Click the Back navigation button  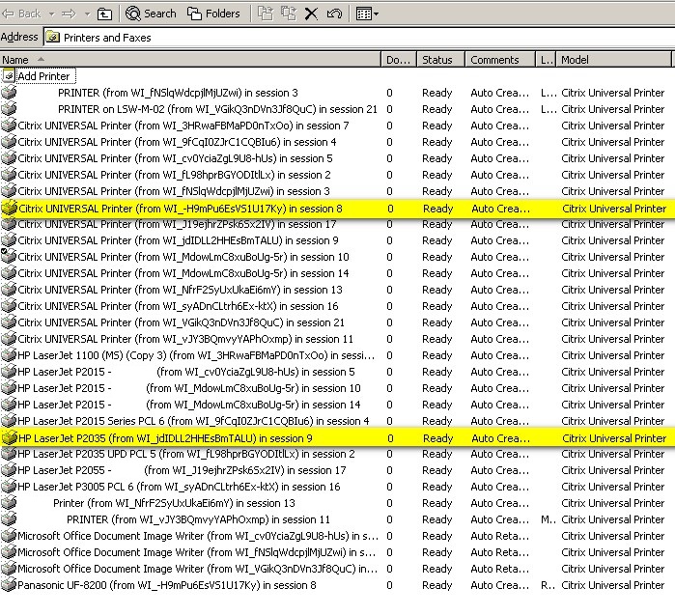[x=22, y=14]
